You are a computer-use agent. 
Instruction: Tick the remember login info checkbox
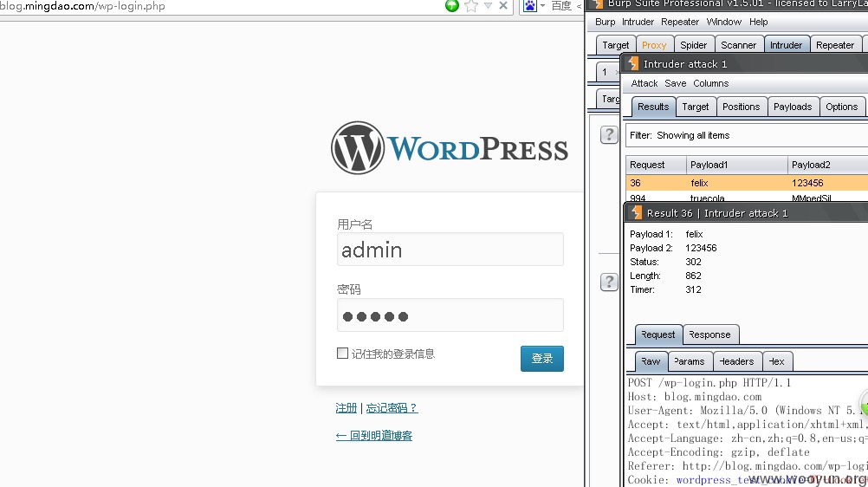click(343, 353)
